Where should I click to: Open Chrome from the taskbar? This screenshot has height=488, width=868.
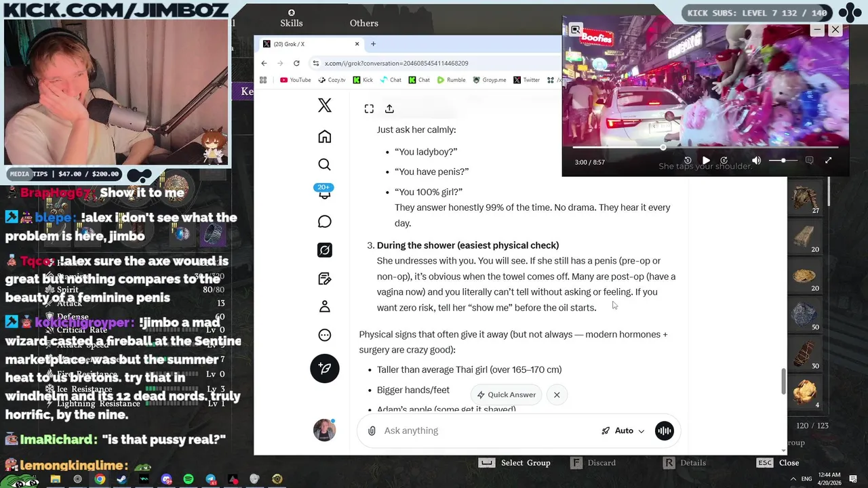click(100, 479)
